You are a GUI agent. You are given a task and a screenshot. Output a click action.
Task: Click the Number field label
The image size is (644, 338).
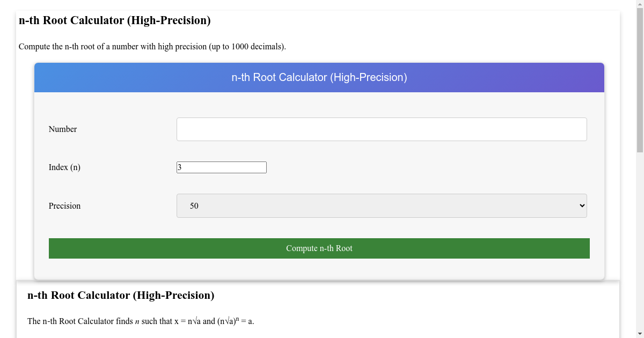pos(62,129)
